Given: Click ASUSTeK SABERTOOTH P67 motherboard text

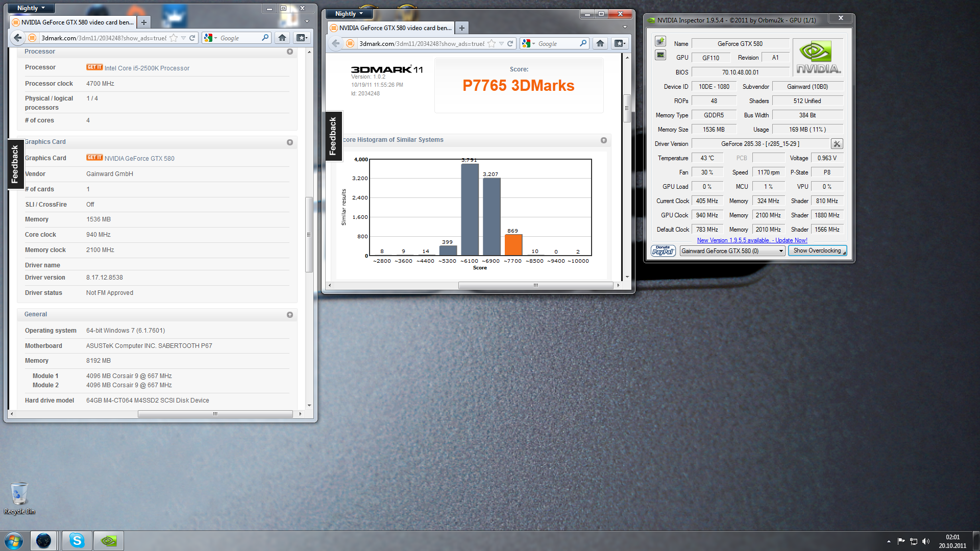Looking at the screenshot, I should tap(149, 346).
